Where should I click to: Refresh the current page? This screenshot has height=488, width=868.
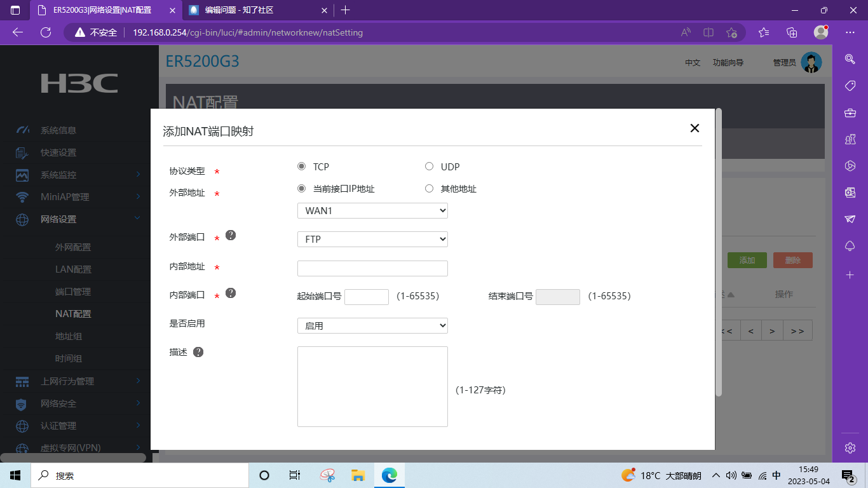[x=46, y=32]
